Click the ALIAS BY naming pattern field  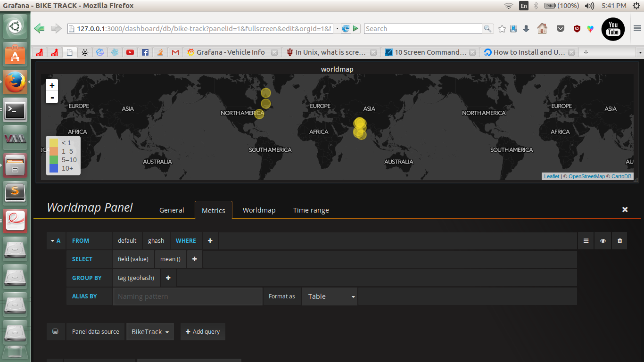[x=187, y=296]
